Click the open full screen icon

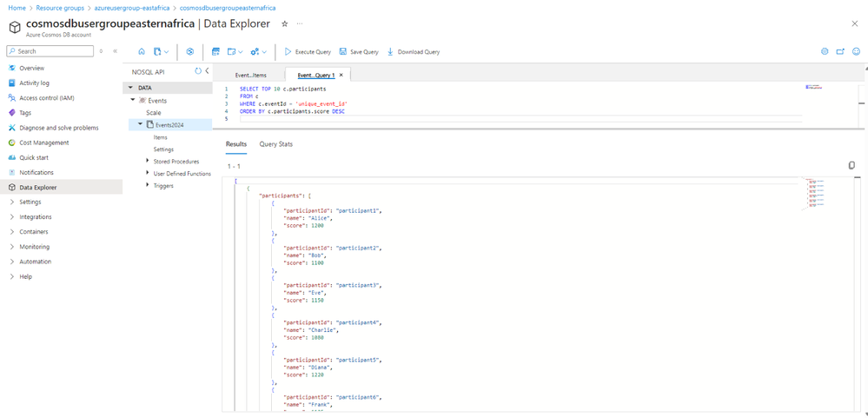point(840,51)
